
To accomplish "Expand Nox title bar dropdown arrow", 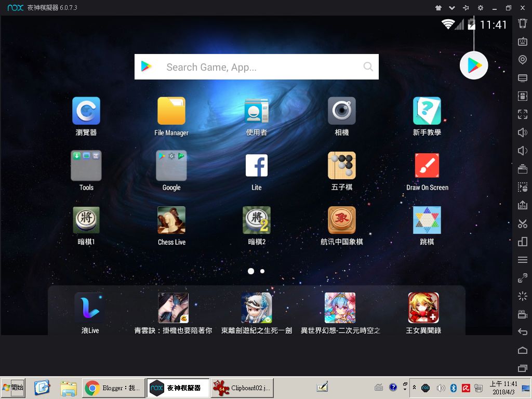I will coord(452,8).
